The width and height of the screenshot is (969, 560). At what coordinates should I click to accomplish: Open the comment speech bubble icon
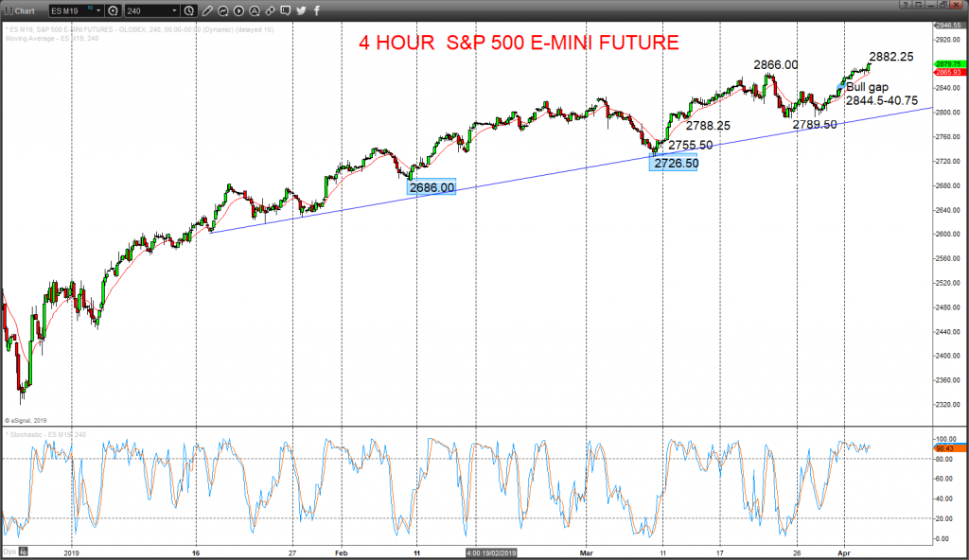[x=286, y=10]
